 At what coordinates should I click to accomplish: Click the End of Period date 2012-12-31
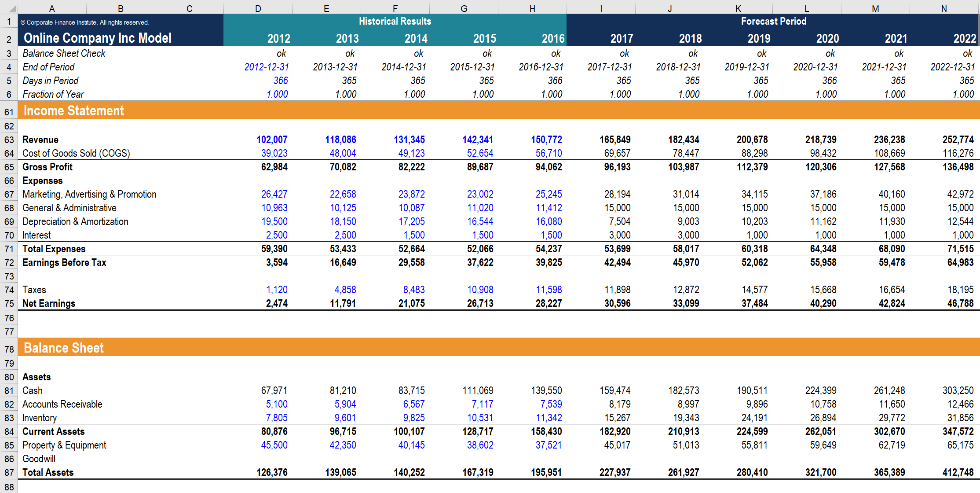[266, 67]
